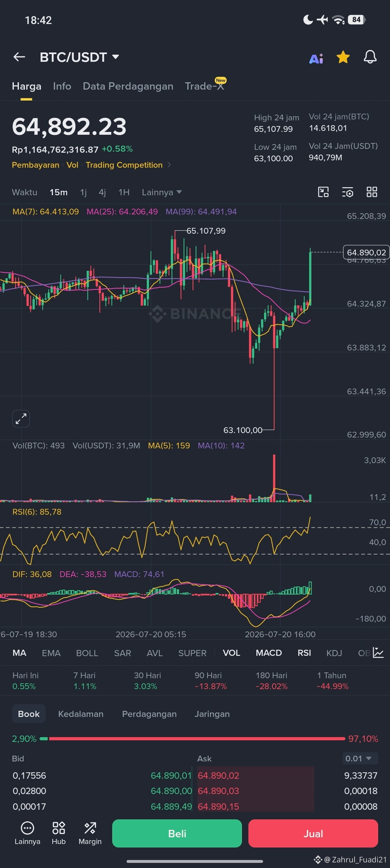Tap the red Jual button
Viewport: 390px width, 868px height.
pyautogui.click(x=313, y=833)
